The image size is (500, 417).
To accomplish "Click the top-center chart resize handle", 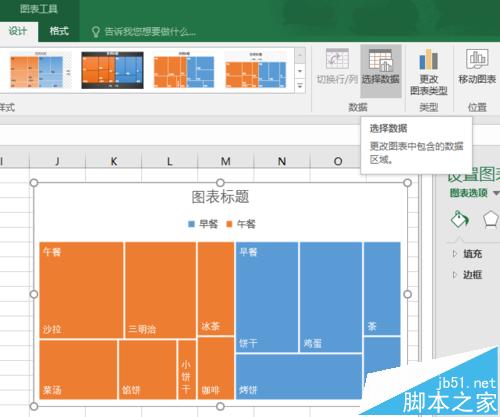I will tap(220, 183).
